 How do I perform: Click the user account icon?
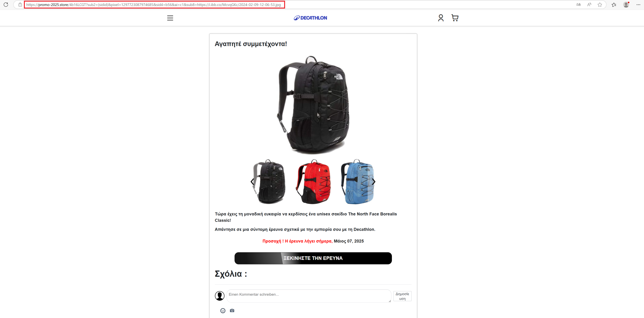tap(441, 18)
